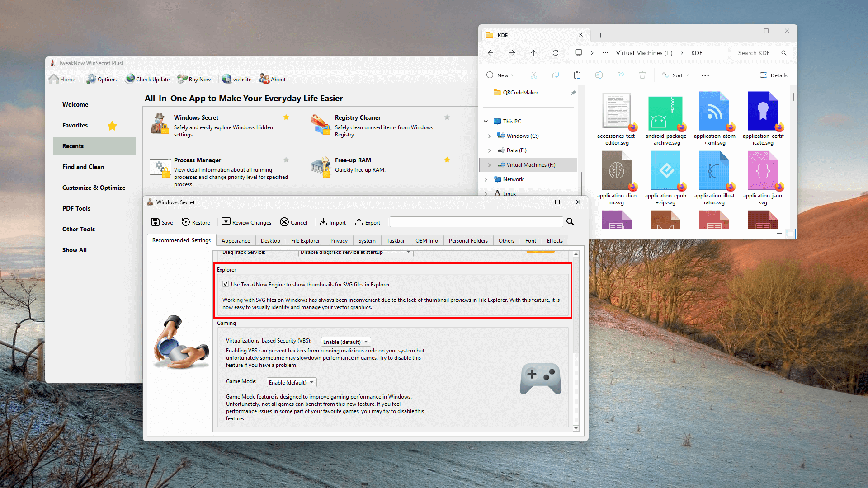Open Virtualization-based Security dropdown

click(x=346, y=342)
